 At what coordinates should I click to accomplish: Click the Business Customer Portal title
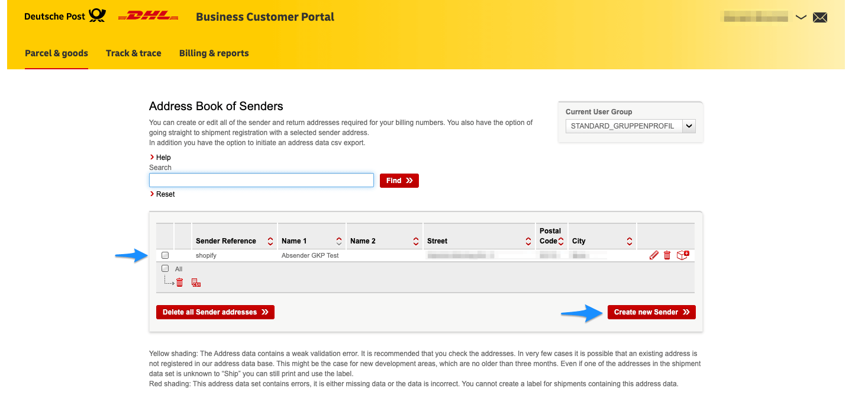click(265, 17)
